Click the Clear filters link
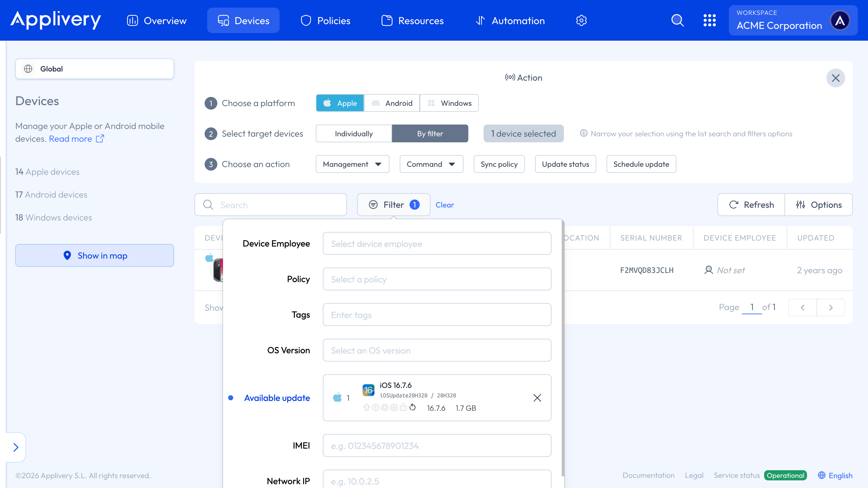868x488 pixels. click(444, 205)
